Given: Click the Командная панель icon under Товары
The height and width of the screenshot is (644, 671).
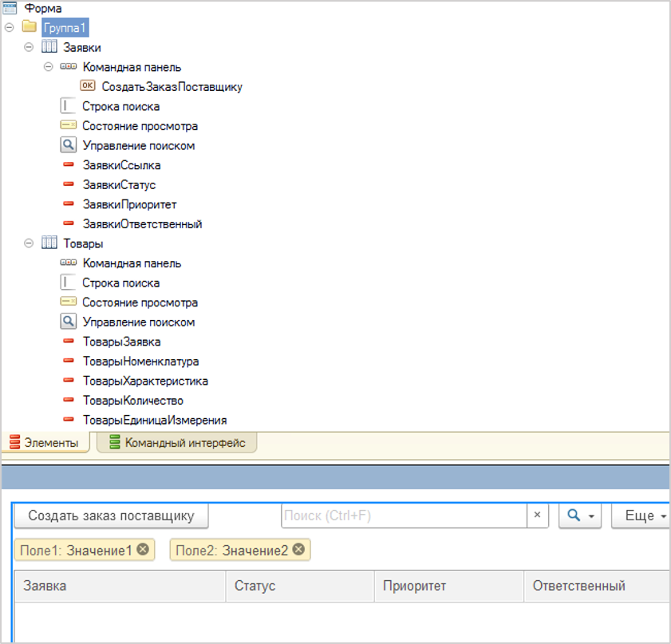Looking at the screenshot, I should pyautogui.click(x=68, y=263).
